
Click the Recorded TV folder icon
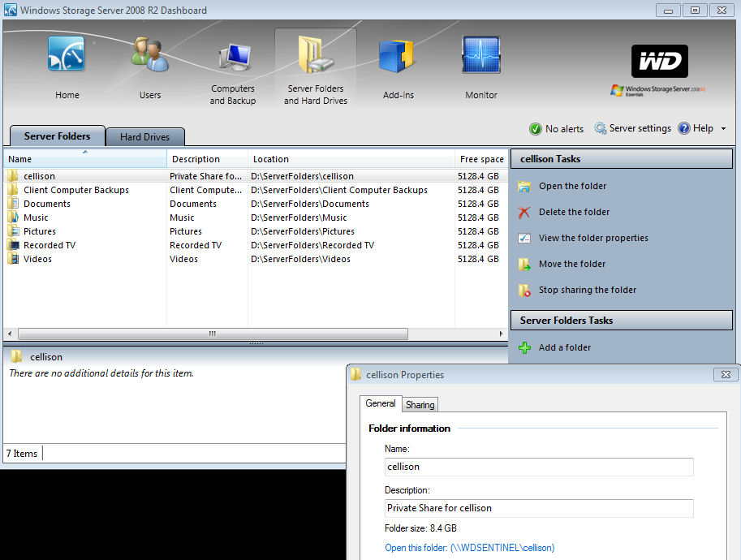[13, 245]
